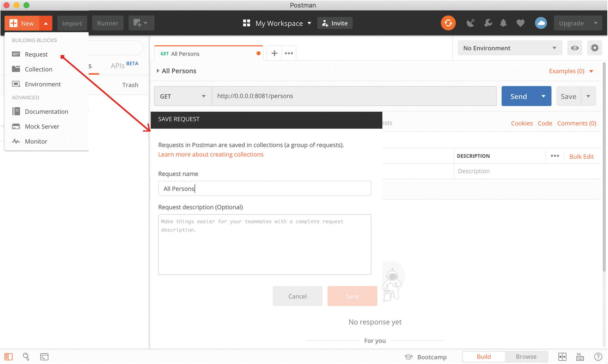Click the Request description text area
Viewport: 608px width, 364px height.
pyautogui.click(x=265, y=245)
